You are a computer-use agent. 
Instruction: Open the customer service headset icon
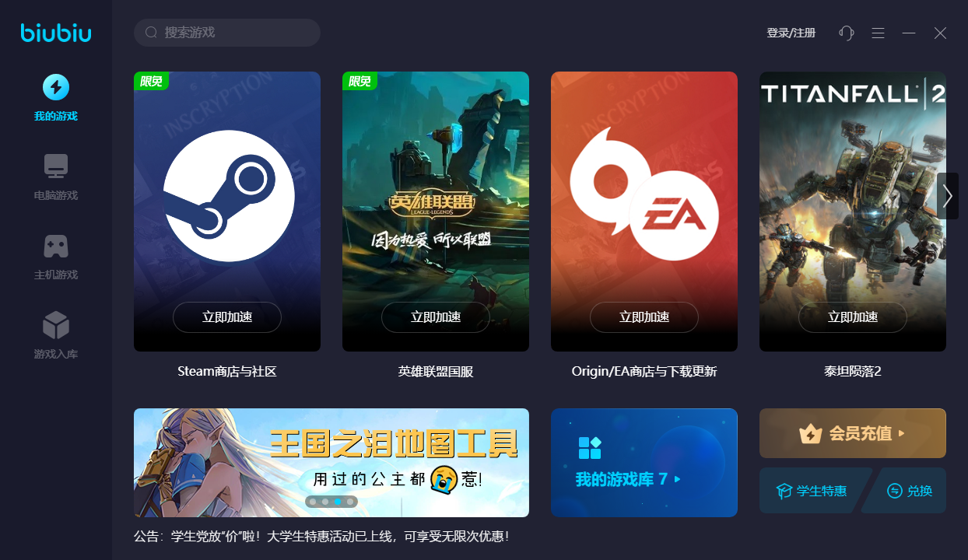[847, 33]
